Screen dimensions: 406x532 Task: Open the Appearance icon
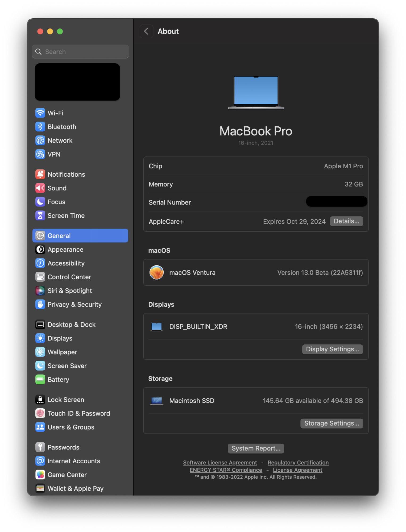40,250
